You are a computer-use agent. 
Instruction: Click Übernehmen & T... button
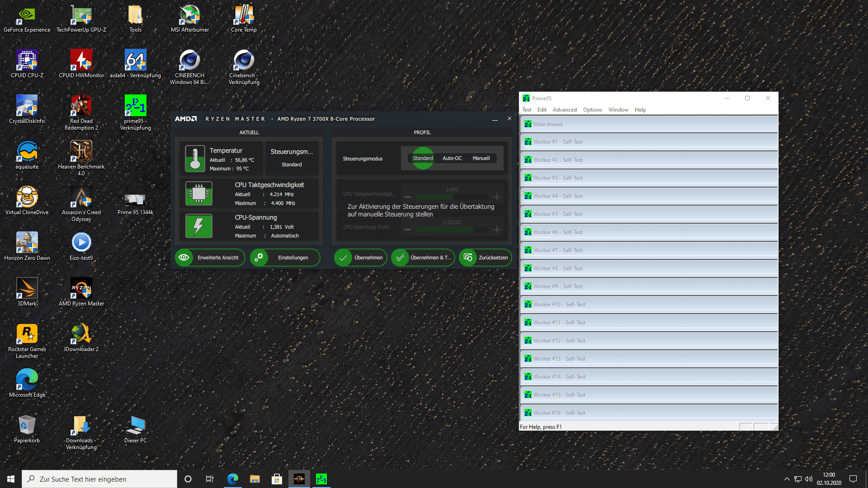pyautogui.click(x=423, y=258)
